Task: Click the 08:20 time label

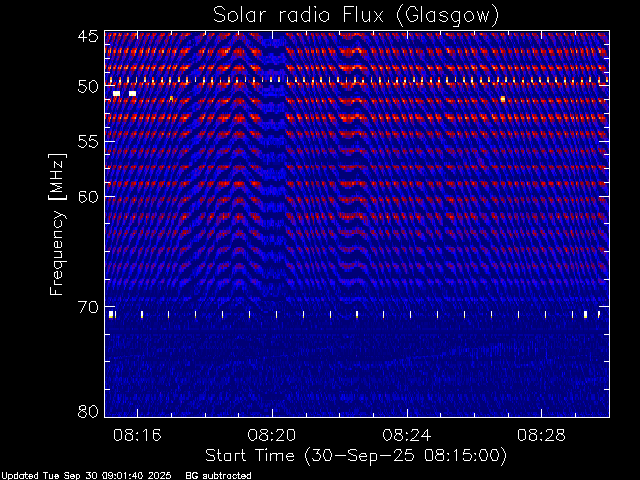Action: (272, 435)
